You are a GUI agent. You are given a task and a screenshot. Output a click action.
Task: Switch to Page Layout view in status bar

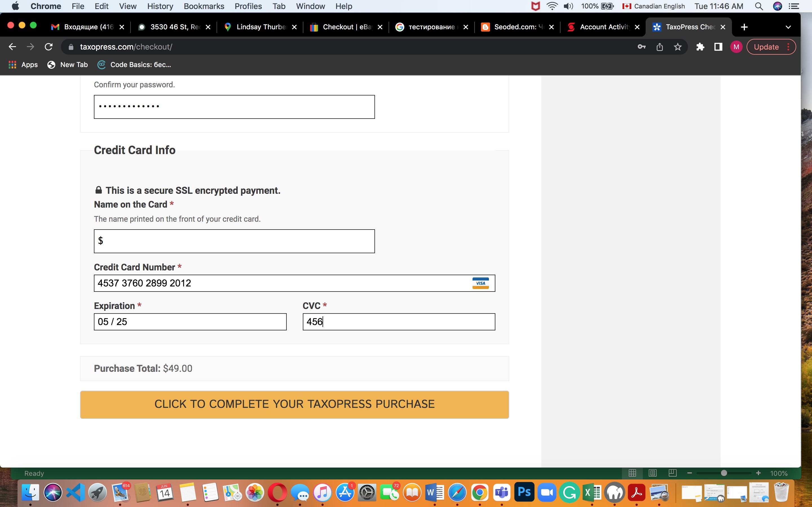pyautogui.click(x=652, y=473)
